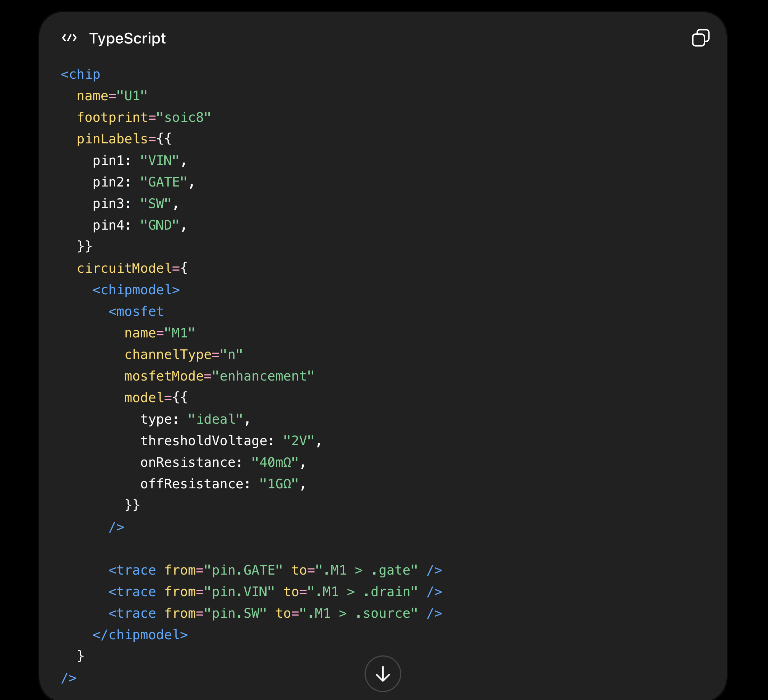This screenshot has width=768, height=700.
Task: Click the trace line to .M1 > .source
Action: pos(276,613)
